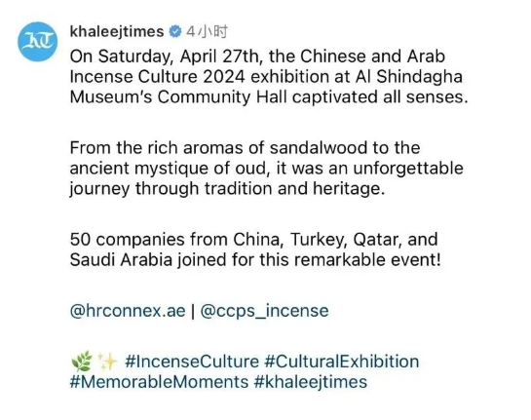
Task: Click the sparkles emoji
Action: tap(107, 362)
